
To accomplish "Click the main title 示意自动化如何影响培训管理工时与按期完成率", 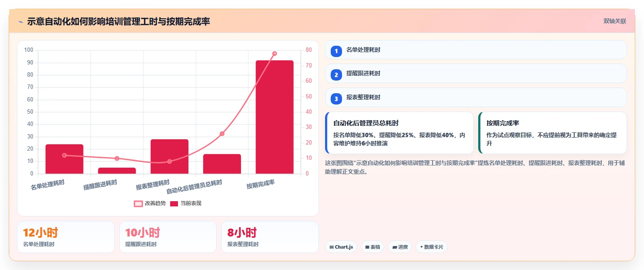I will [x=118, y=21].
